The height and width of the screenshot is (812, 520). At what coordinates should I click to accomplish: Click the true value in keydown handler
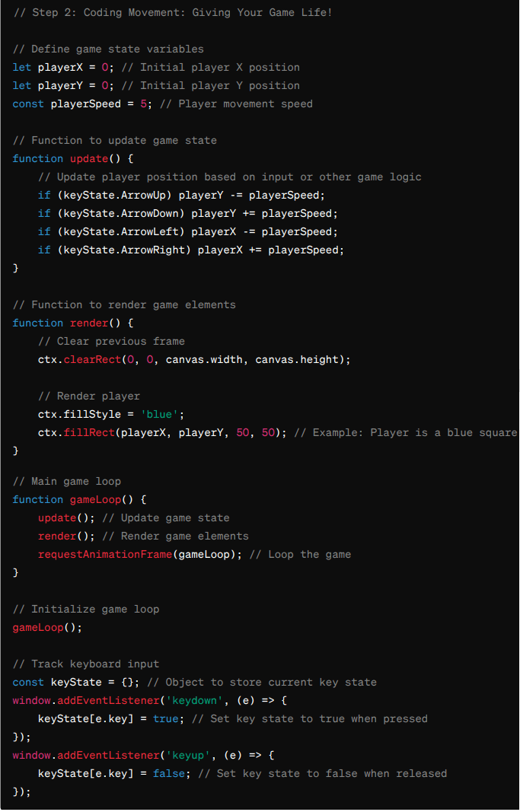(x=166, y=719)
